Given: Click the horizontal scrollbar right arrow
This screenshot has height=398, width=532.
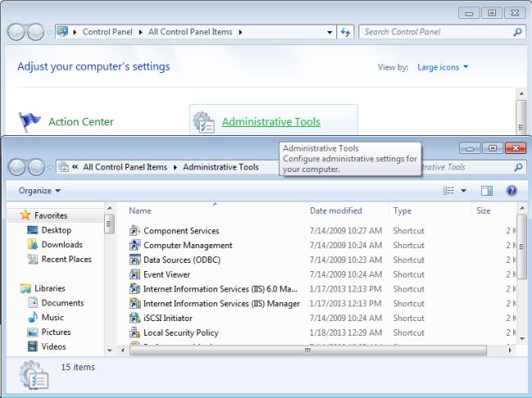Looking at the screenshot, I should pos(510,351).
